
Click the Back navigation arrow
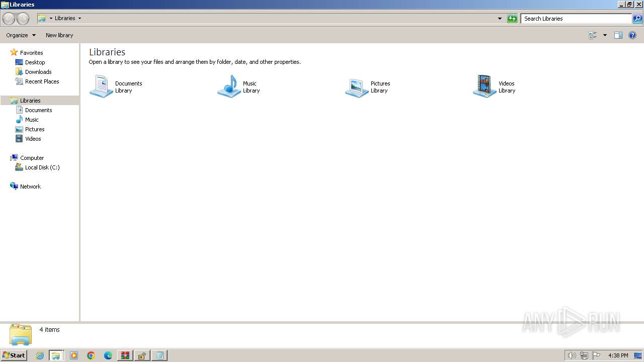(x=9, y=19)
